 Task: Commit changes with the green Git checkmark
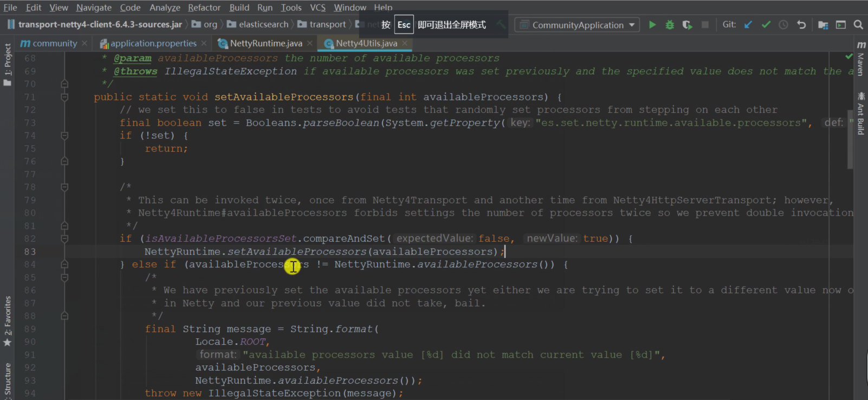(766, 25)
